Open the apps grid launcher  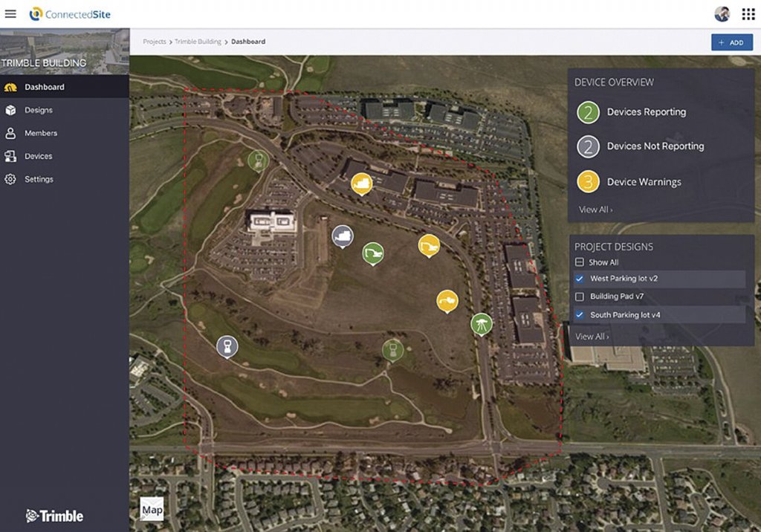[x=748, y=14]
